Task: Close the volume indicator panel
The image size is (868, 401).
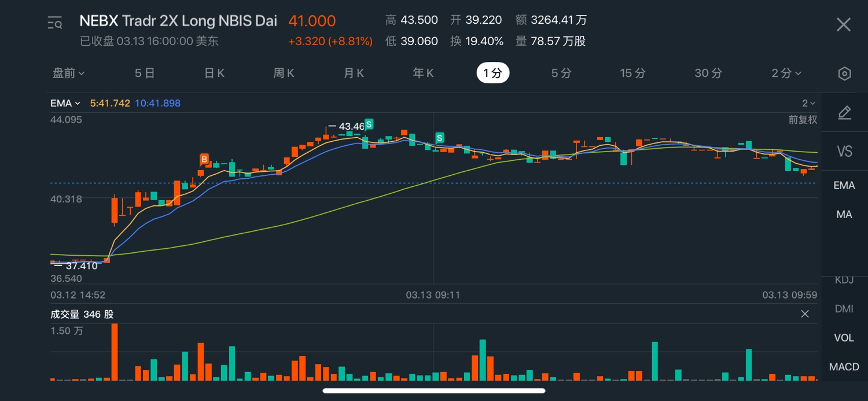Action: (x=804, y=314)
